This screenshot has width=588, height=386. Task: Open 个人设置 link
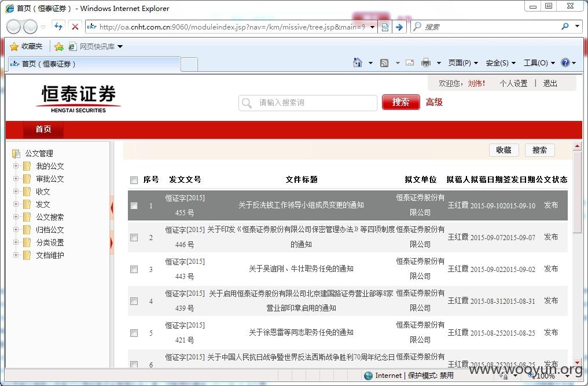pos(513,84)
